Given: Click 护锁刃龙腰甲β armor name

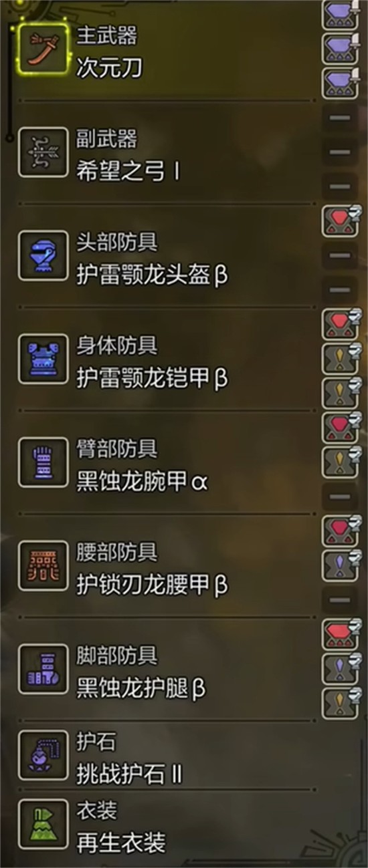Looking at the screenshot, I should coord(152,585).
